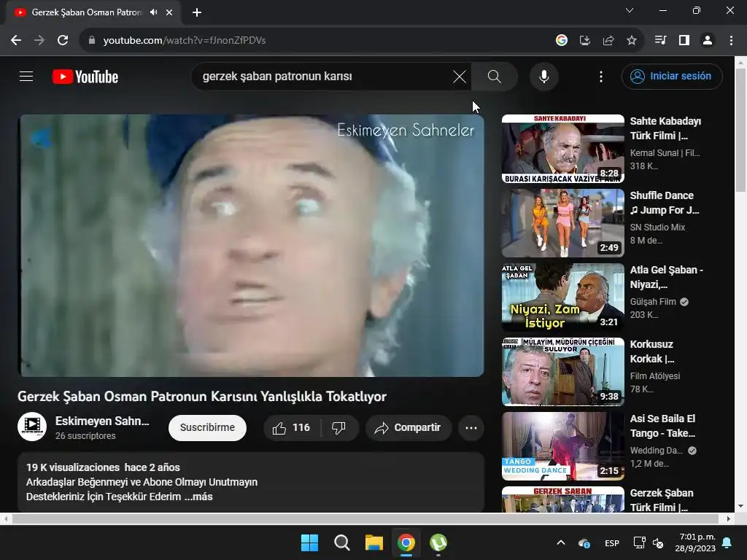Run search with magnifier button
The height and width of the screenshot is (560, 747).
(x=495, y=76)
